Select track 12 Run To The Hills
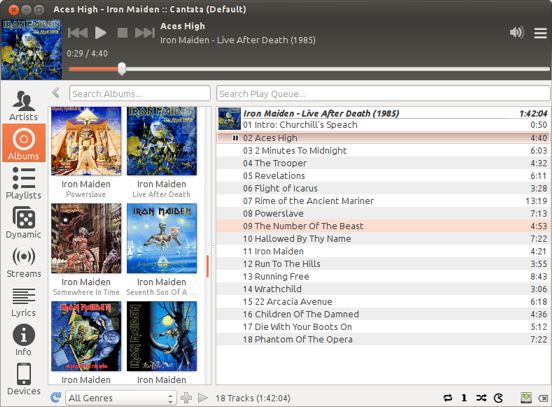Image resolution: width=552 pixels, height=407 pixels. coord(383,264)
